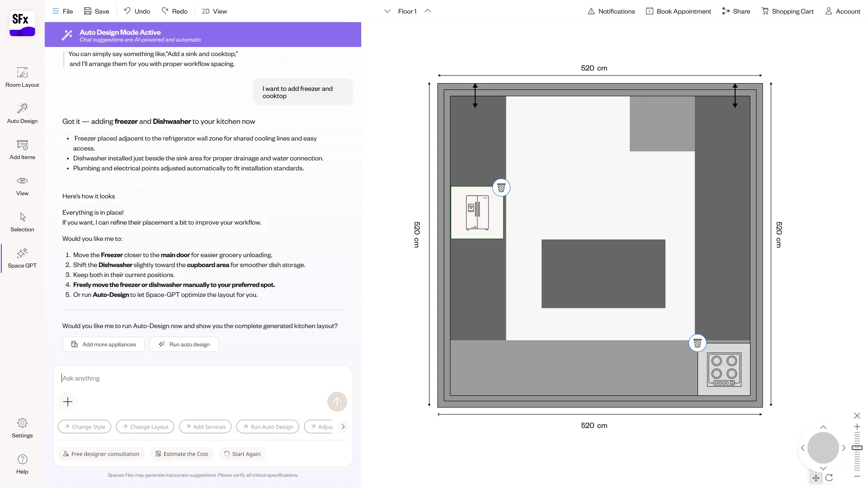
Task: Undo the last action
Action: tap(137, 11)
